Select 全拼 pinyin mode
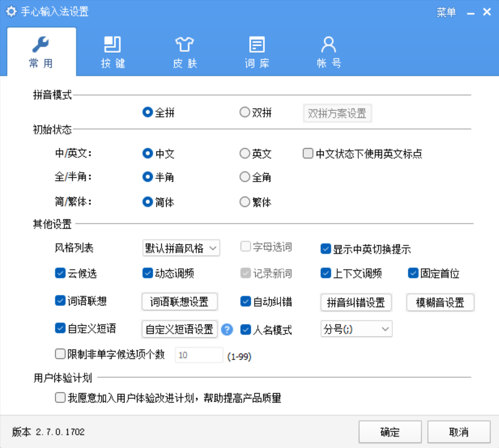Screen dimensions: 499x448 click(159, 113)
